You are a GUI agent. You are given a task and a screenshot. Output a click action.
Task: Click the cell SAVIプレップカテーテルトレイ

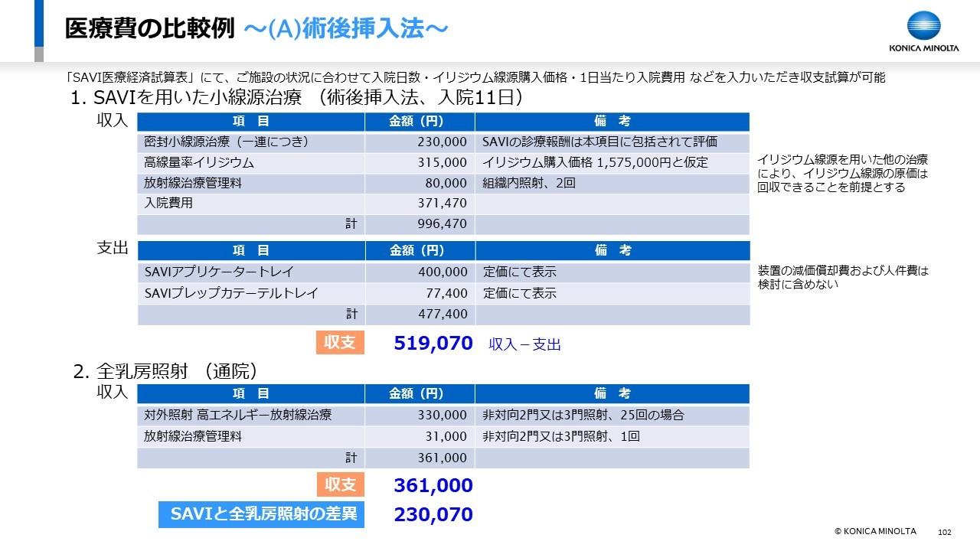pos(251,294)
